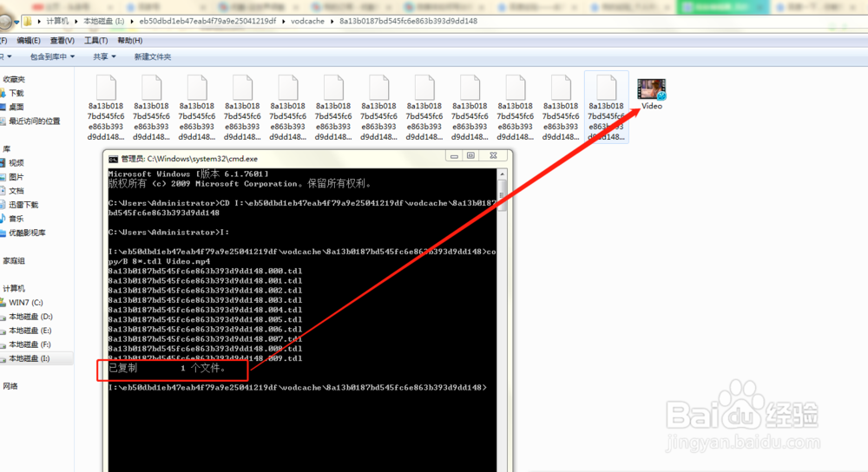Click the 新建文件夹 button
This screenshot has width=868, height=472.
[152, 56]
